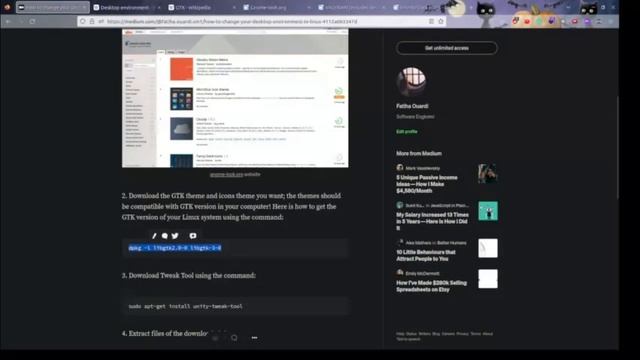Open thumbnail of passive income article
Viewport: 640px width, 360px height.
[x=488, y=173]
